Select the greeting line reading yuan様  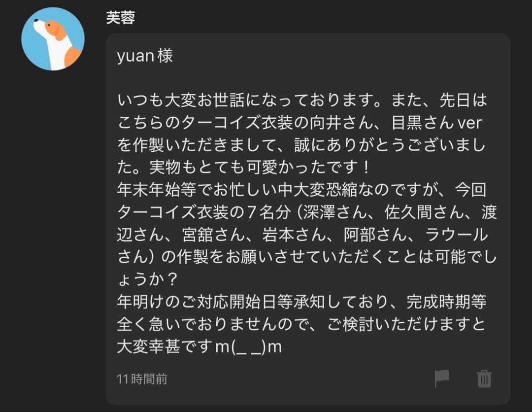click(x=144, y=56)
